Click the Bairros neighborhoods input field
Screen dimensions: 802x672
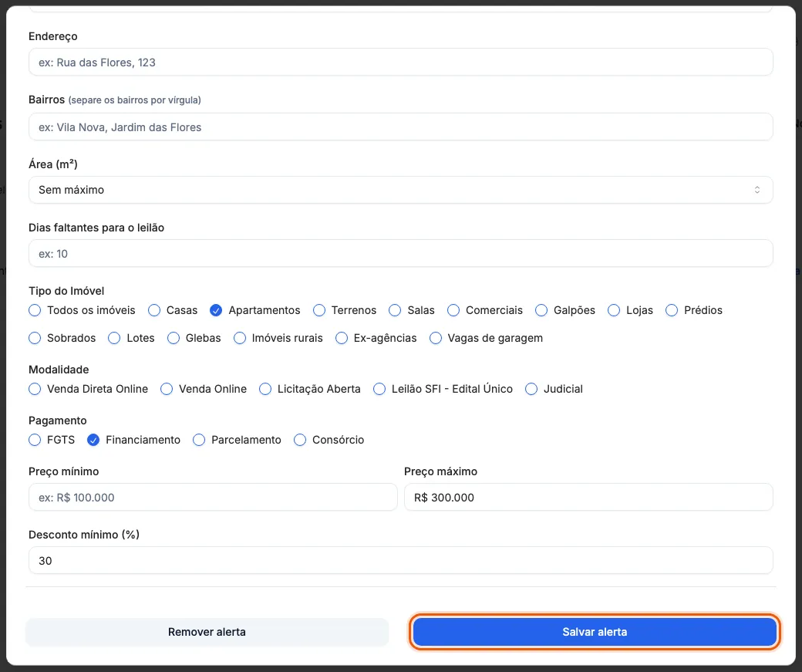pyautogui.click(x=400, y=127)
